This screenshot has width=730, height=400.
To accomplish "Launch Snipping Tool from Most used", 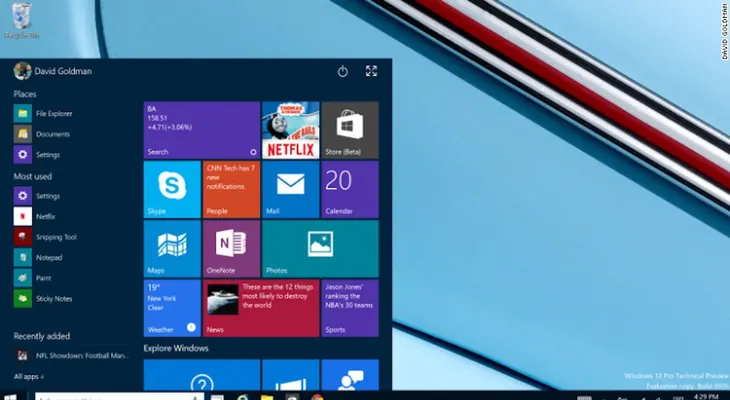I will [x=45, y=237].
